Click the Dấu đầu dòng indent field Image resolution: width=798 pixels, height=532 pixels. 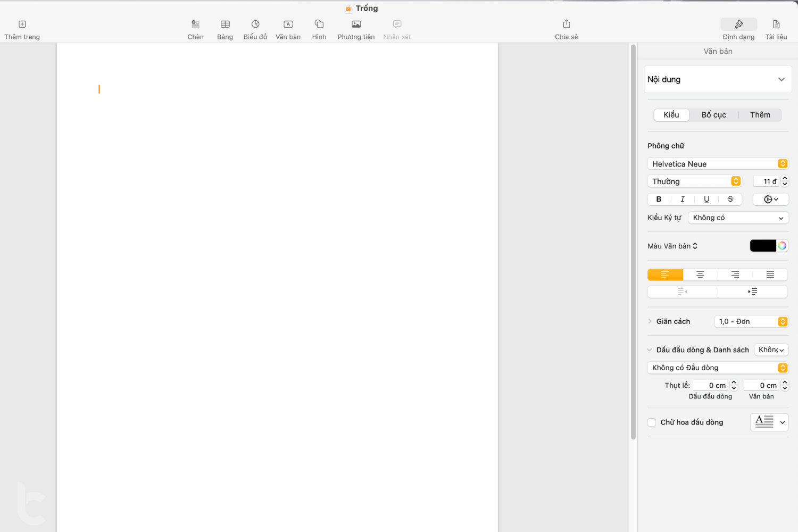point(711,385)
